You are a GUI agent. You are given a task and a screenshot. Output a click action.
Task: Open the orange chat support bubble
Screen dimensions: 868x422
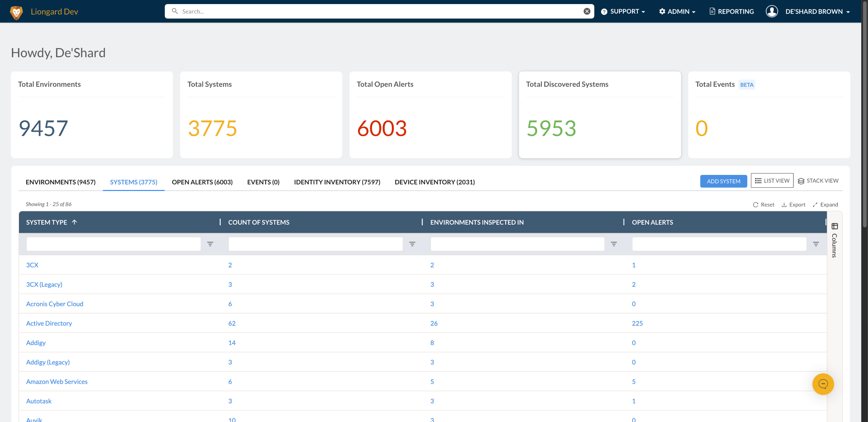pos(823,384)
